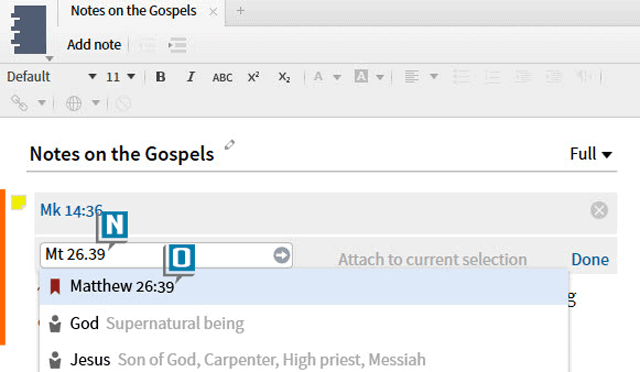Select Matthew 26:39 suggestion
Image resolution: width=640 pixels, height=372 pixels.
tap(304, 287)
